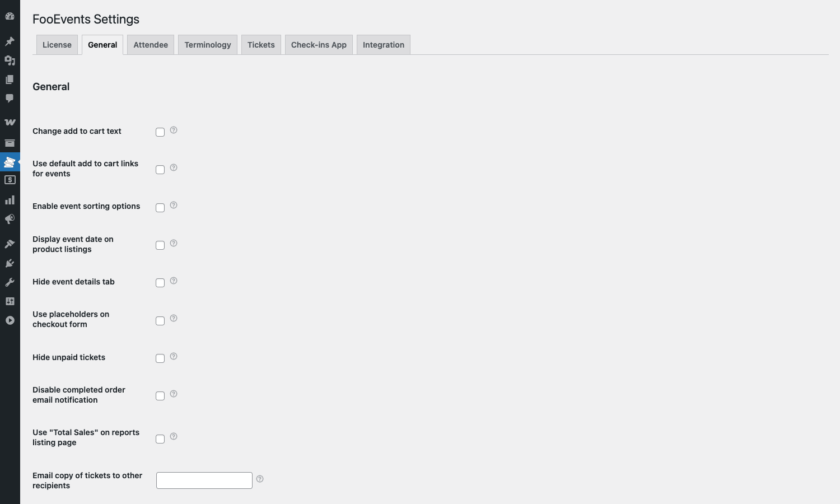Click the "Hide unpaid tickets" label
The image size is (840, 504).
[69, 357]
